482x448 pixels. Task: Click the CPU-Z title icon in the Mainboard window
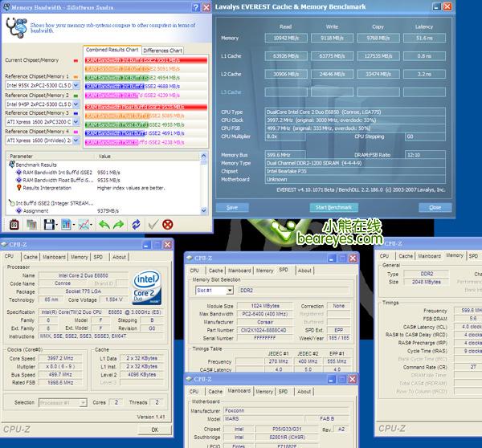coord(190,379)
